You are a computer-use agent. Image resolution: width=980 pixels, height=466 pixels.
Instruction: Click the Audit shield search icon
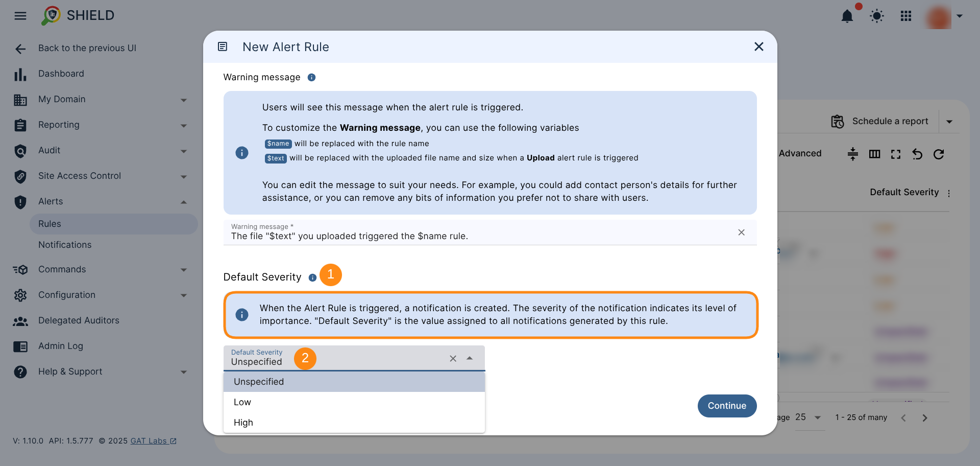click(x=20, y=151)
